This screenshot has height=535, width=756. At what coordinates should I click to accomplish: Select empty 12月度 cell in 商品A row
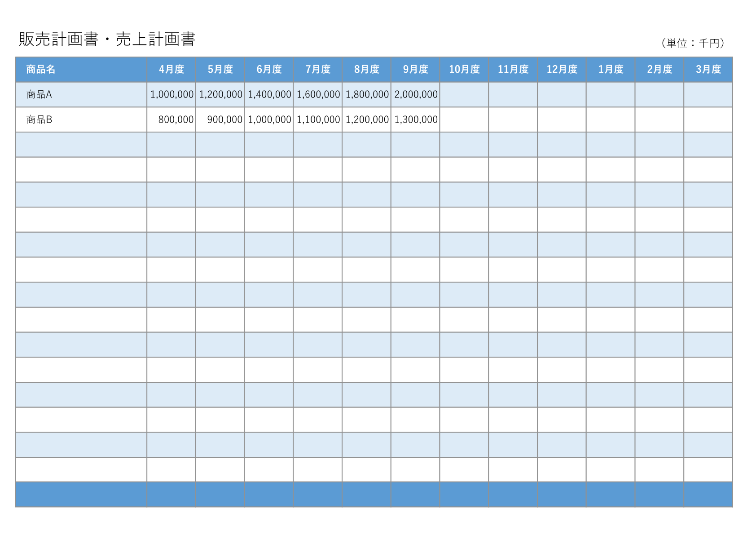pos(562,94)
